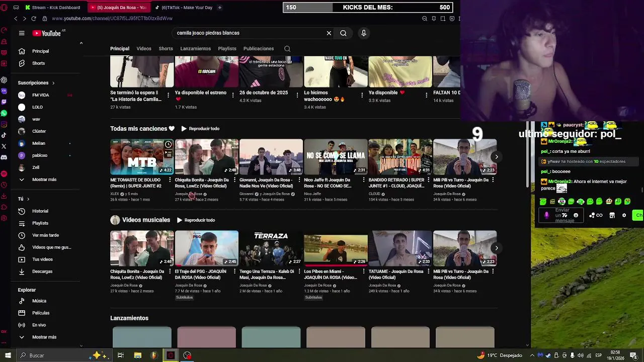Collapse the YouTube sidebar scroll arrow up

pos(81,43)
